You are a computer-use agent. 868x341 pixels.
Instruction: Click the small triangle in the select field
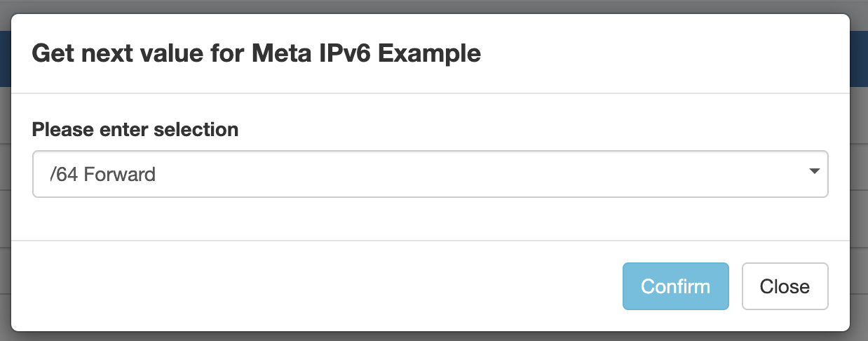coord(814,171)
